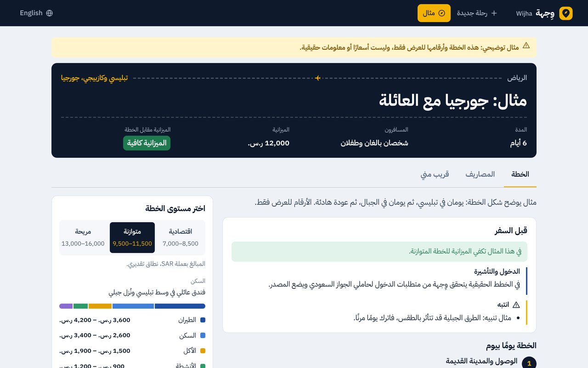The height and width of the screenshot is (368, 588).
Task: Click the الدخول والتأشيرة heading
Action: click(x=497, y=271)
